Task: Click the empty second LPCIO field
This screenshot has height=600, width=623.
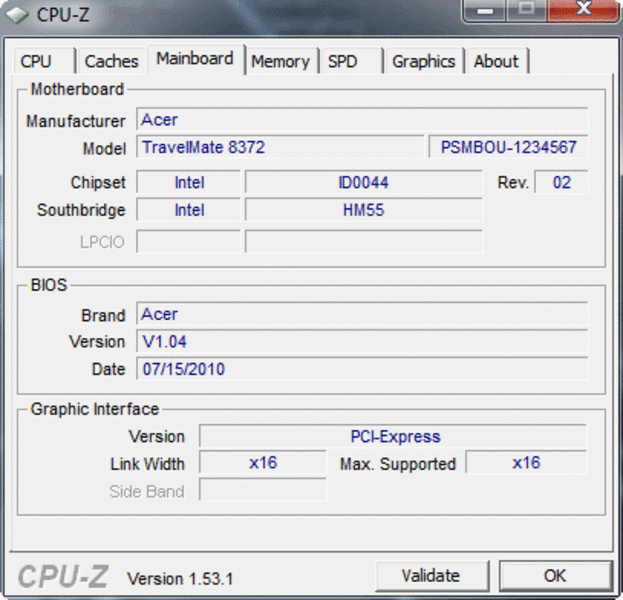Action: pos(364,241)
